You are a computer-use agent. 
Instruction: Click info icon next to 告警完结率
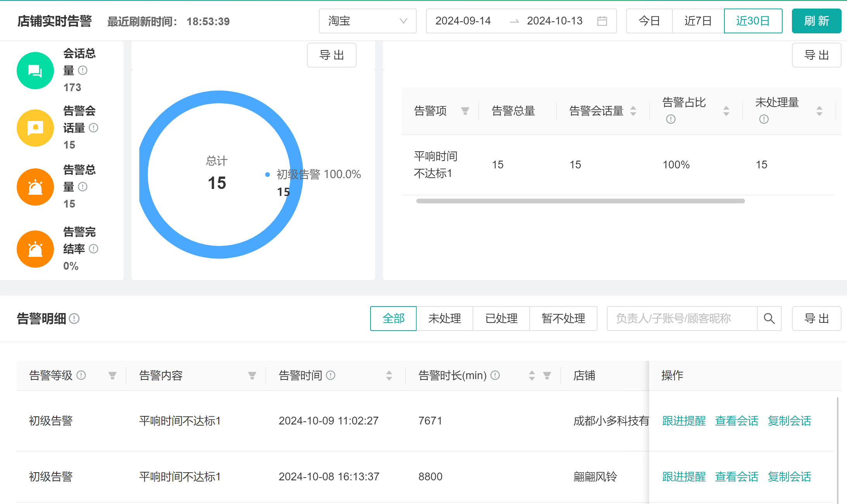coord(94,249)
